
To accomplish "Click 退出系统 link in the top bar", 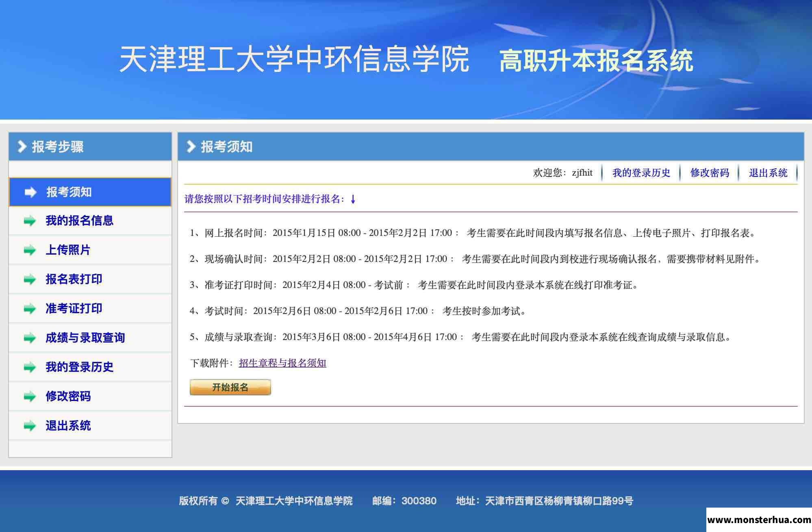I will 768,173.
